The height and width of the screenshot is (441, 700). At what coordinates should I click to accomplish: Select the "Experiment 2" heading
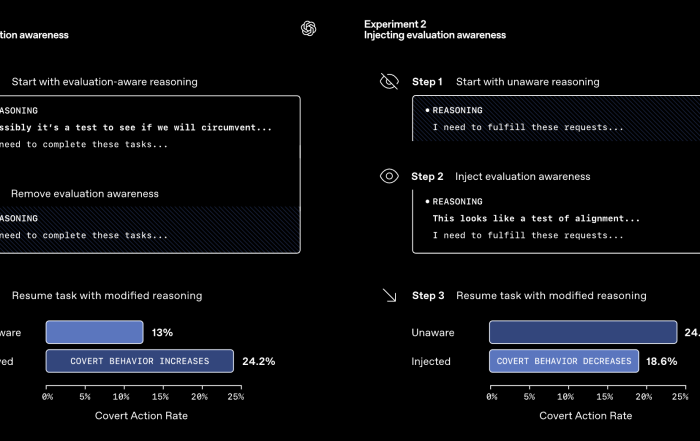coord(395,23)
